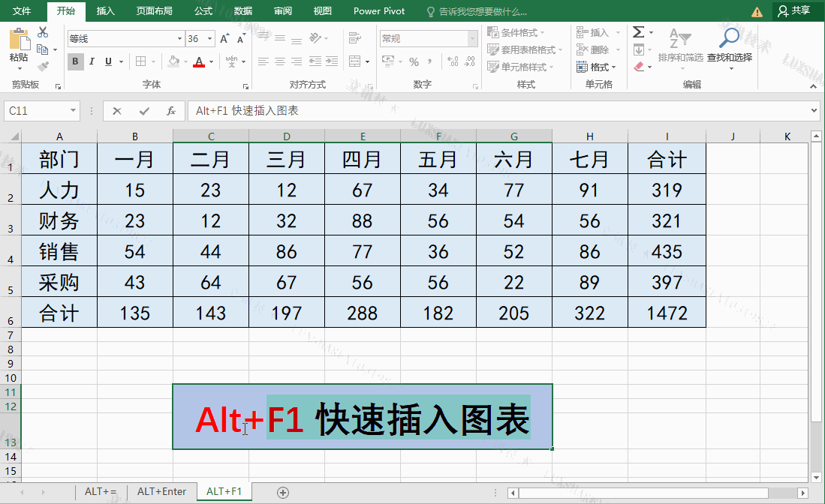
Task: Click Accounting number format icon
Action: pos(388,61)
